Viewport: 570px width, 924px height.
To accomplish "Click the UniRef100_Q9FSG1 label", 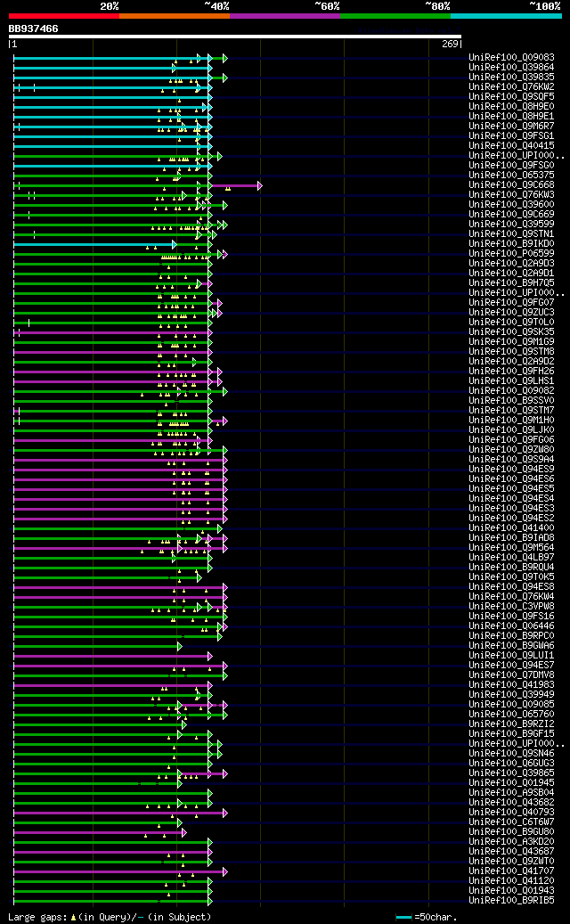I will [x=511, y=136].
